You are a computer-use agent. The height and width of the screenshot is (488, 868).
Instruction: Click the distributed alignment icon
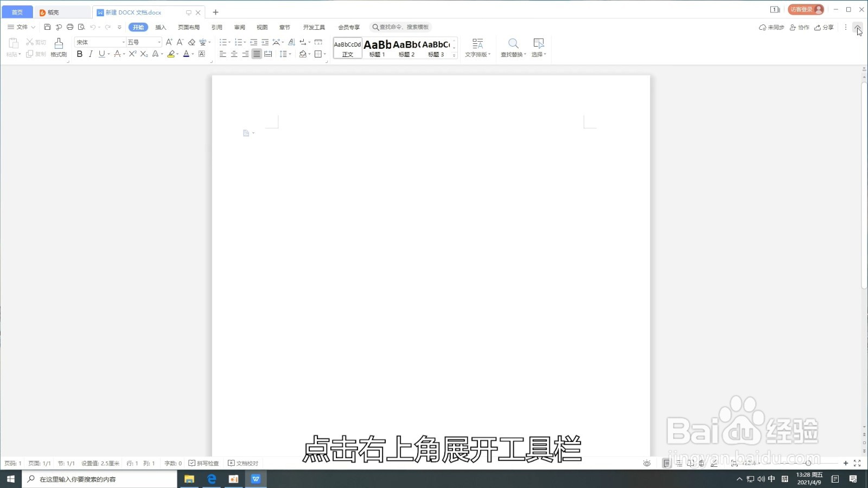point(268,54)
